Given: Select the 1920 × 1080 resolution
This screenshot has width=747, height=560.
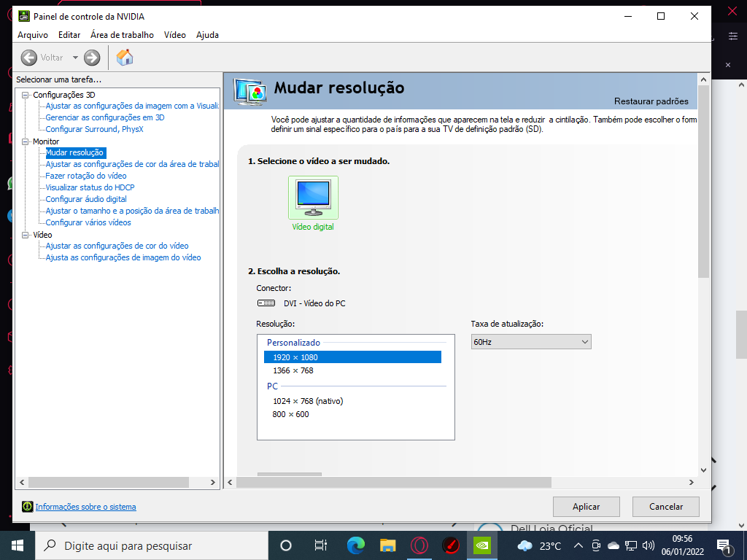Looking at the screenshot, I should tap(352, 357).
